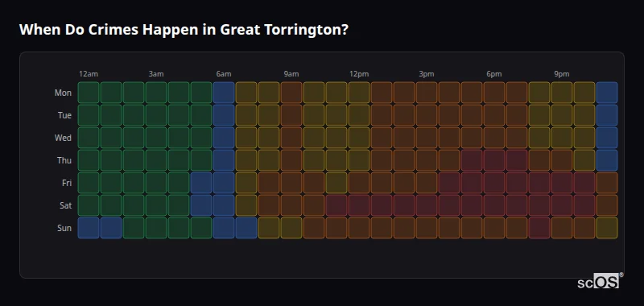Viewport: 644px width, 306px height.
Task: Click the Wednesday 3pm heatmap cell
Action: [427, 138]
